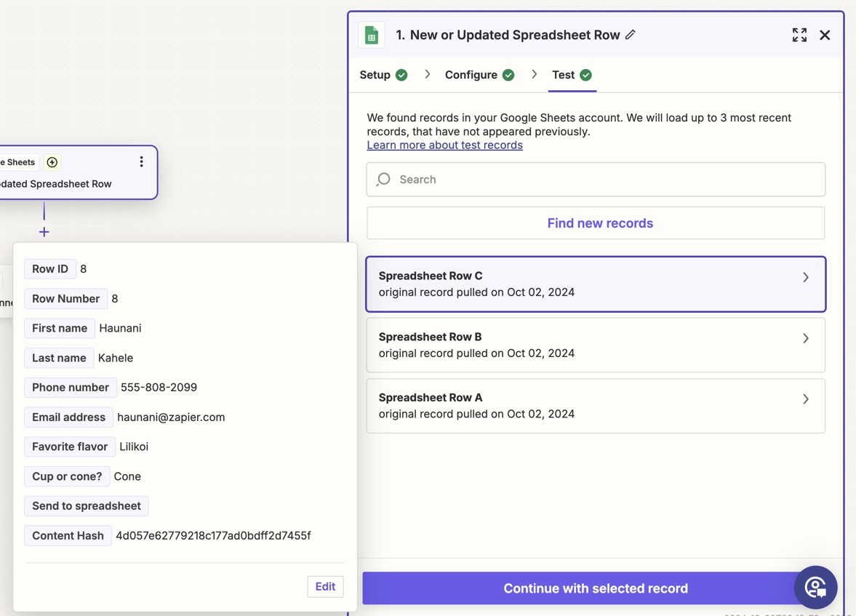
Task: Click the pencil icon to rename step
Action: 631,35
